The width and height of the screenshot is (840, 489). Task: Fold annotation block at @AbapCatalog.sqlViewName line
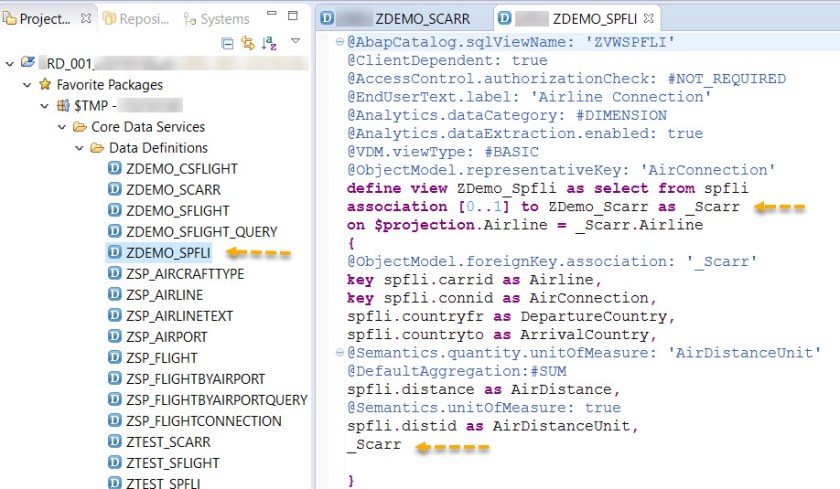tap(339, 42)
